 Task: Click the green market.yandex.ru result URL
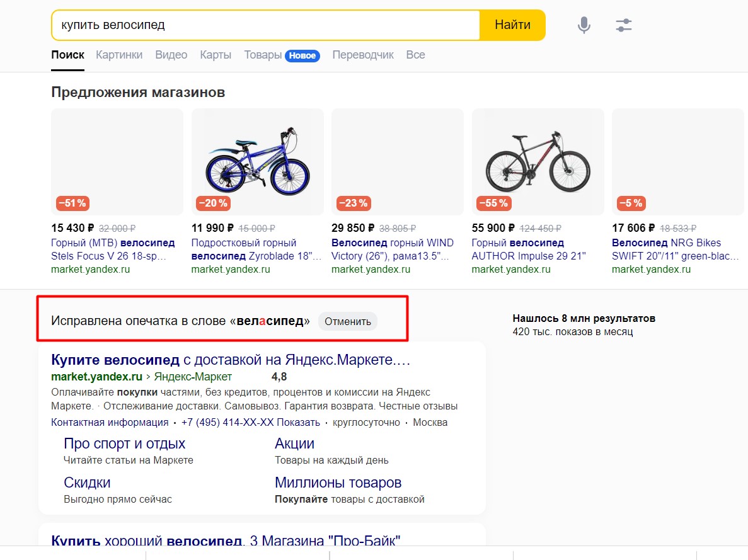(97, 377)
